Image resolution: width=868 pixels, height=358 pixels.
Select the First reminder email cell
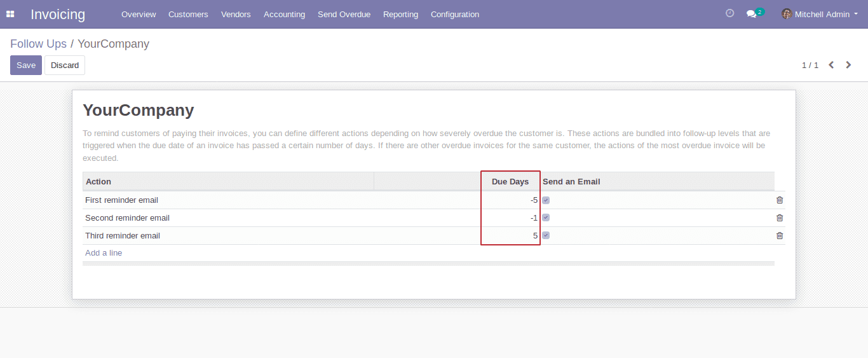(x=228, y=200)
